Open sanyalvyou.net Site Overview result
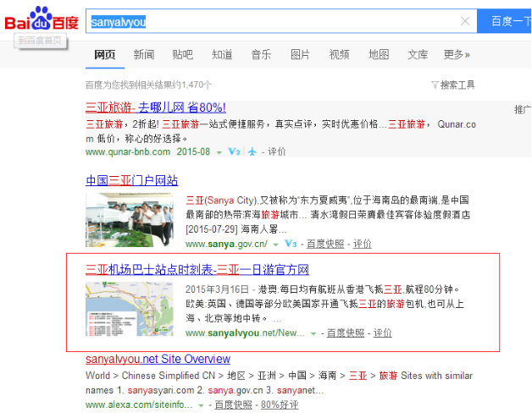 (x=158, y=359)
